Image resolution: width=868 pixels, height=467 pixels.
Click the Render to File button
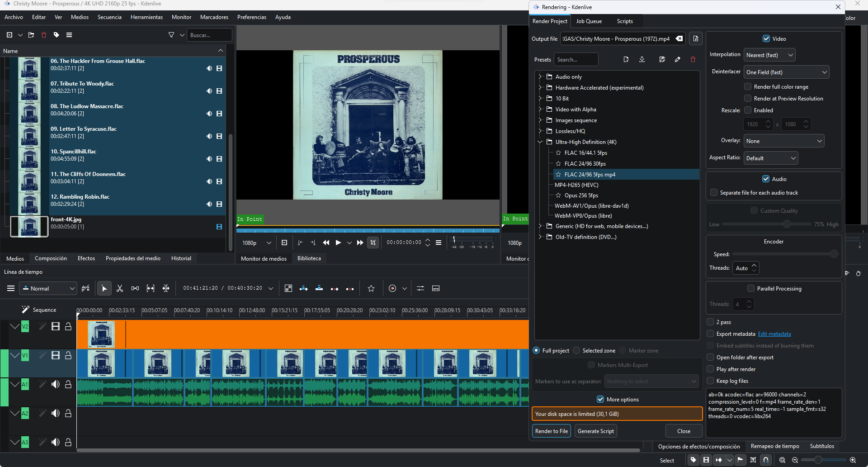[551, 431]
